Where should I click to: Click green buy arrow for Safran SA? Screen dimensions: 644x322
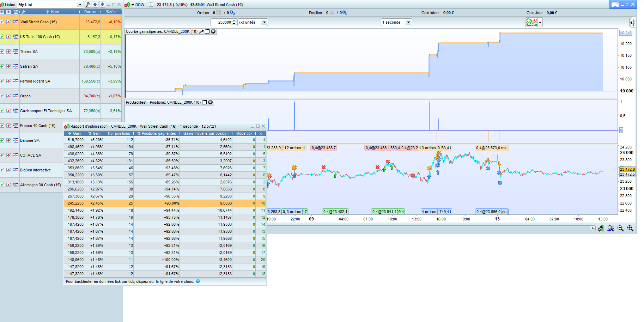coord(2,66)
